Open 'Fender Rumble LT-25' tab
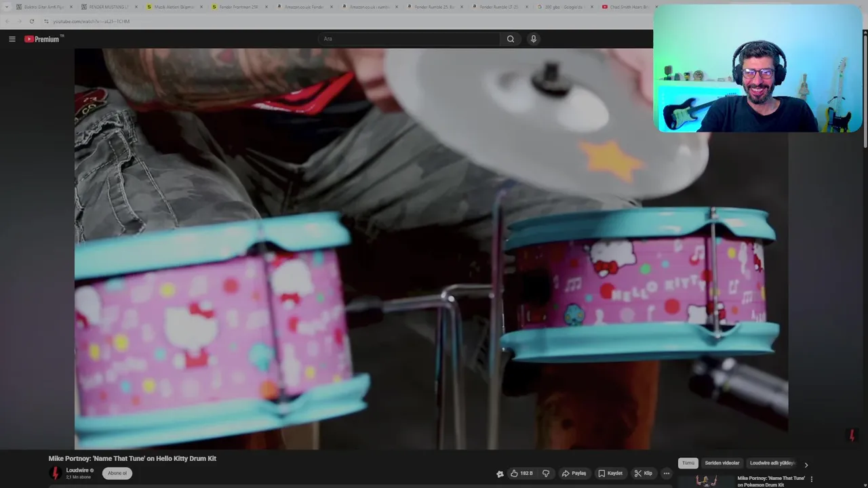 click(x=498, y=7)
